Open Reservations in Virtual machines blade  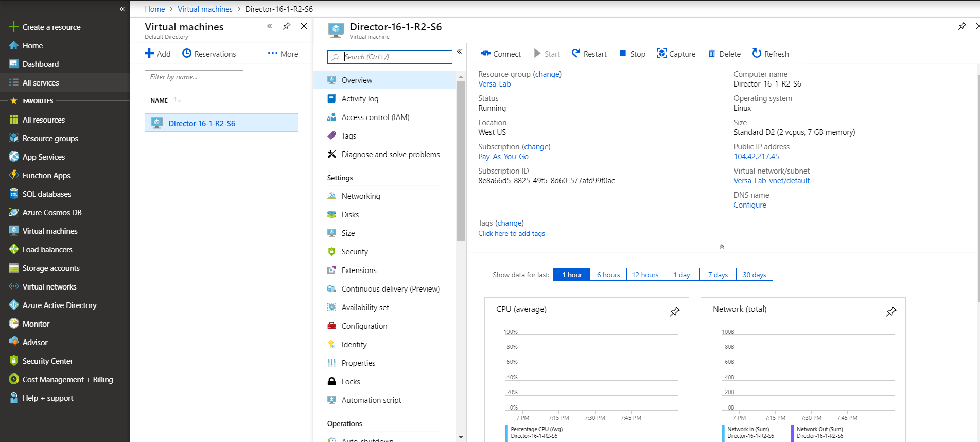[x=209, y=54]
